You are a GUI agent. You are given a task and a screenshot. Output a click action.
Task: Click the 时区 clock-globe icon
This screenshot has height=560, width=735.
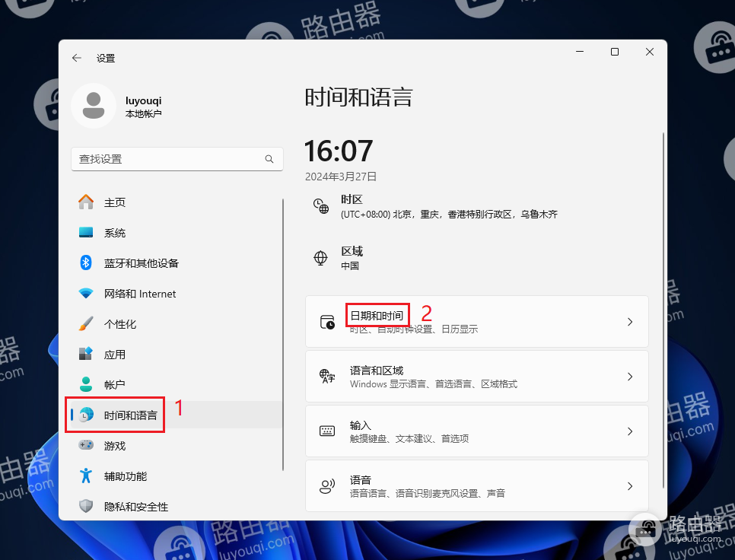tap(320, 206)
